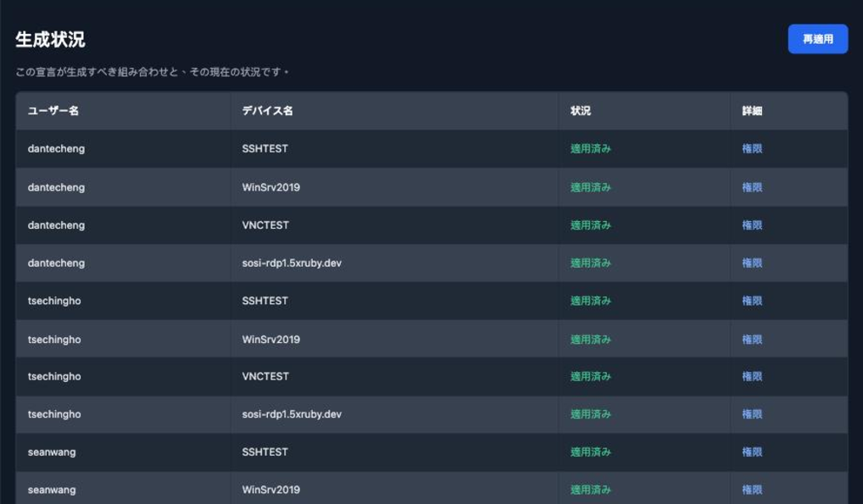Open 権限 link for dantecheng WinSrv2019
The height and width of the screenshot is (504, 863).
752,187
